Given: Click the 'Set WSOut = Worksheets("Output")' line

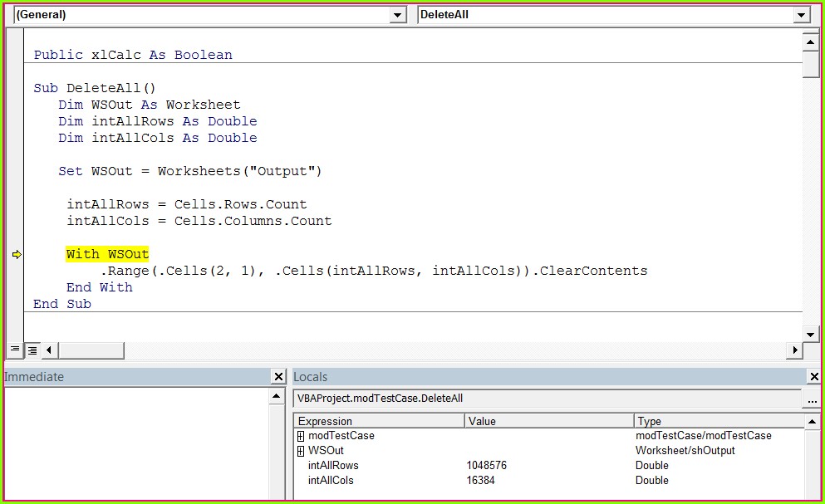Looking at the screenshot, I should (x=190, y=172).
